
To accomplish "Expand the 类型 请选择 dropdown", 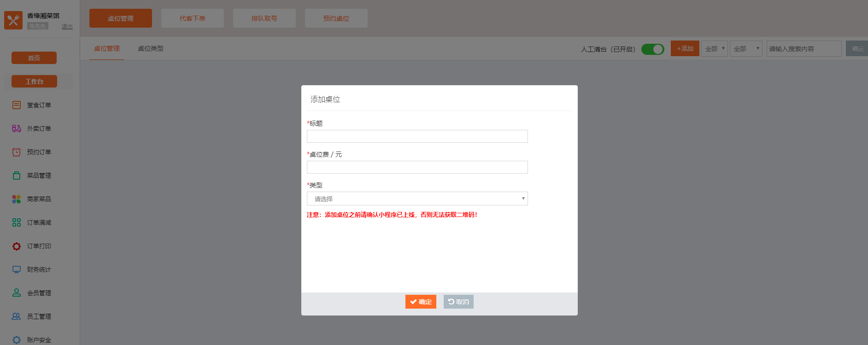I will coord(417,199).
